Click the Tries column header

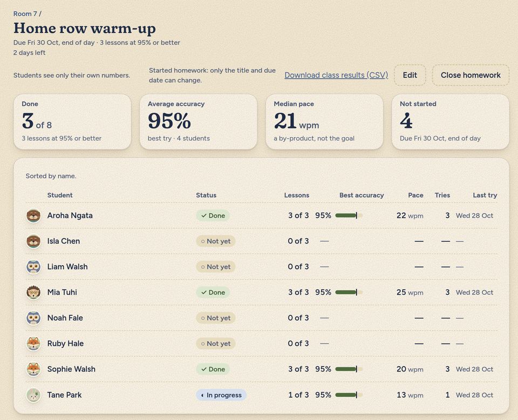[442, 195]
